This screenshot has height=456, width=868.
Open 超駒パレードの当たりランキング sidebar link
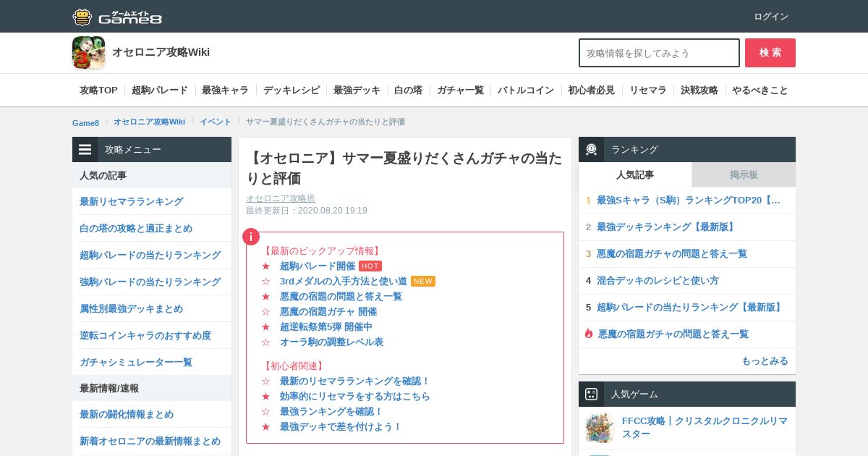click(x=150, y=255)
